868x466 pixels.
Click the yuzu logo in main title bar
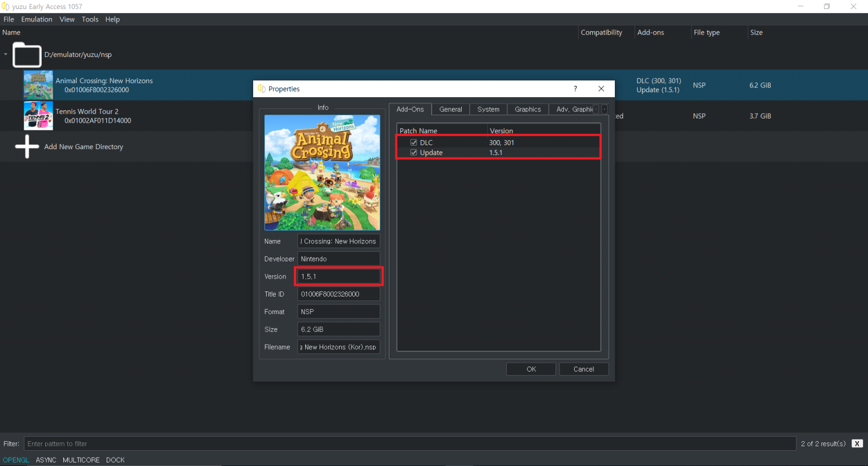point(5,6)
